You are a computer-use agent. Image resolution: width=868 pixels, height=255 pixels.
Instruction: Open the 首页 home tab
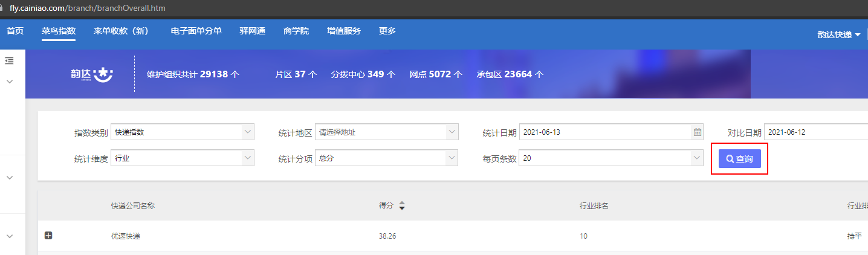15,31
